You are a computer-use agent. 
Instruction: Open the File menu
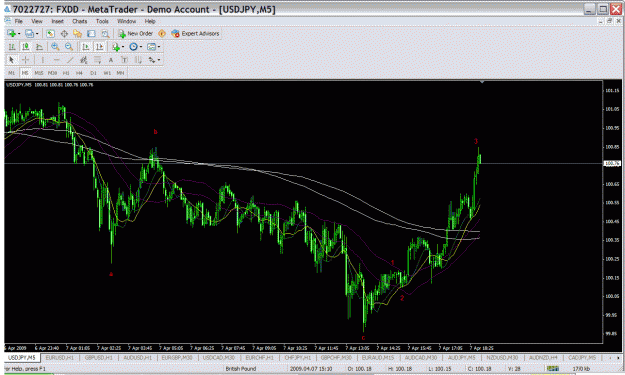tap(19, 21)
